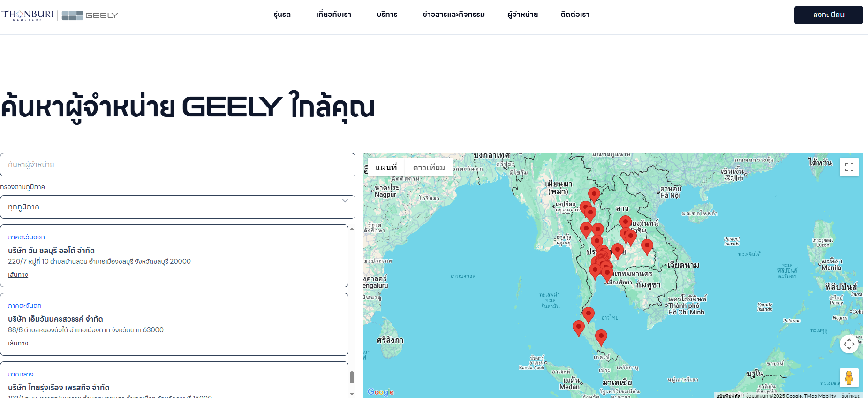Click the Geely logo in header
Image resolution: width=868 pixels, height=406 pixels.
point(90,15)
